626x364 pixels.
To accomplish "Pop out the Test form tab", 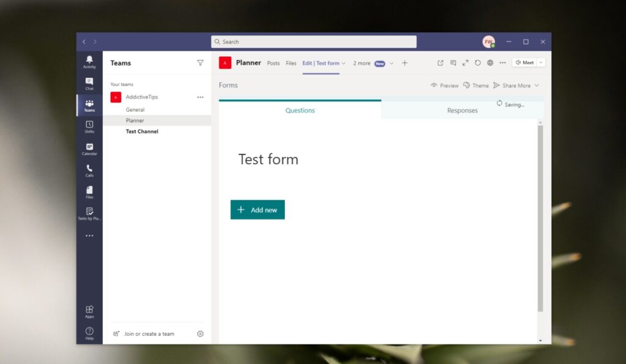I will (x=440, y=62).
